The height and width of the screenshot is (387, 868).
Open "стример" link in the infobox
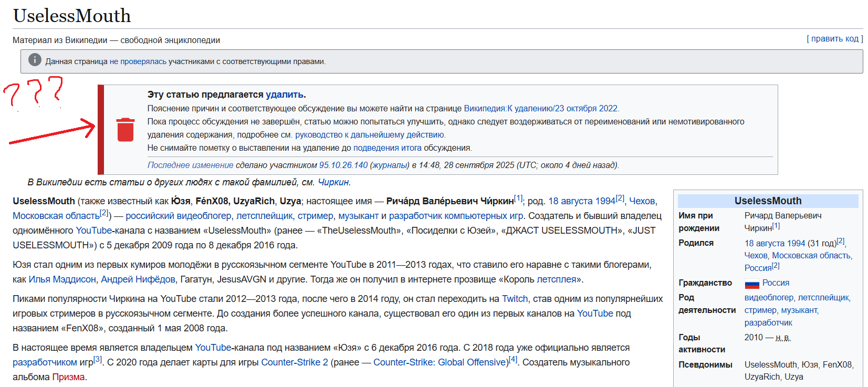[x=760, y=310]
